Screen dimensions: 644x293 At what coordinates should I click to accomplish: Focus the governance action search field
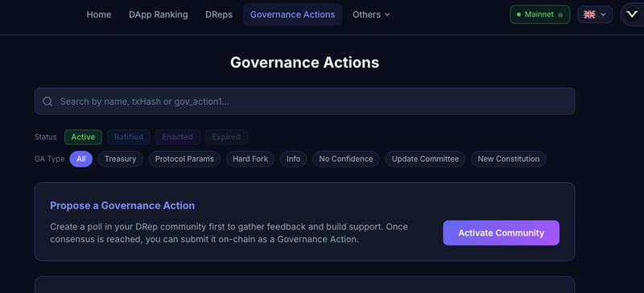point(304,101)
